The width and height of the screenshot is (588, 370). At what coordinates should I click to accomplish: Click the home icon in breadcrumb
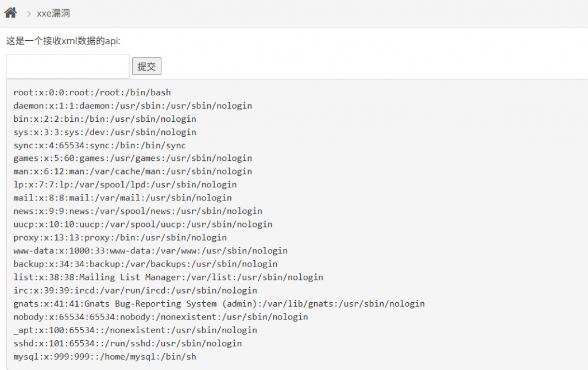pos(10,11)
